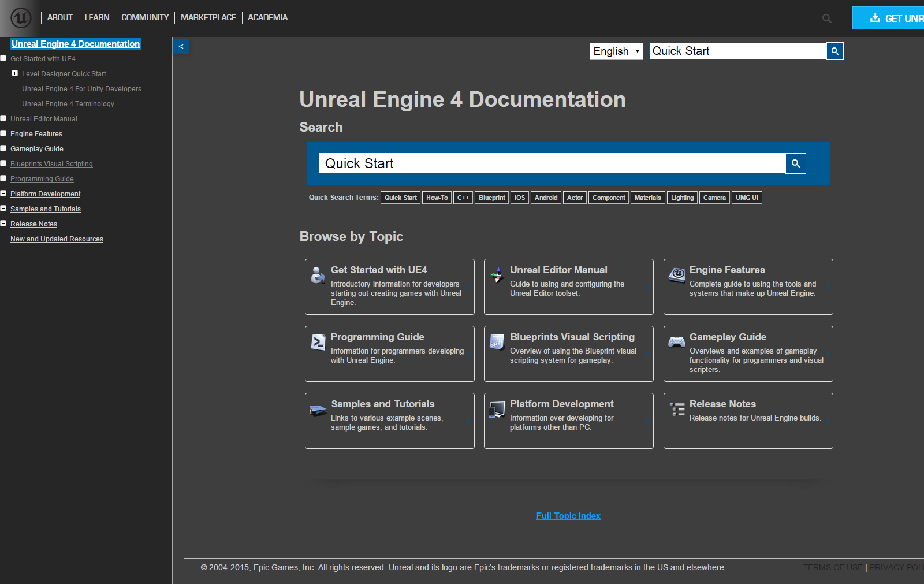Click the Engine Features card icon
Screen dimensions: 924x584
pos(677,275)
